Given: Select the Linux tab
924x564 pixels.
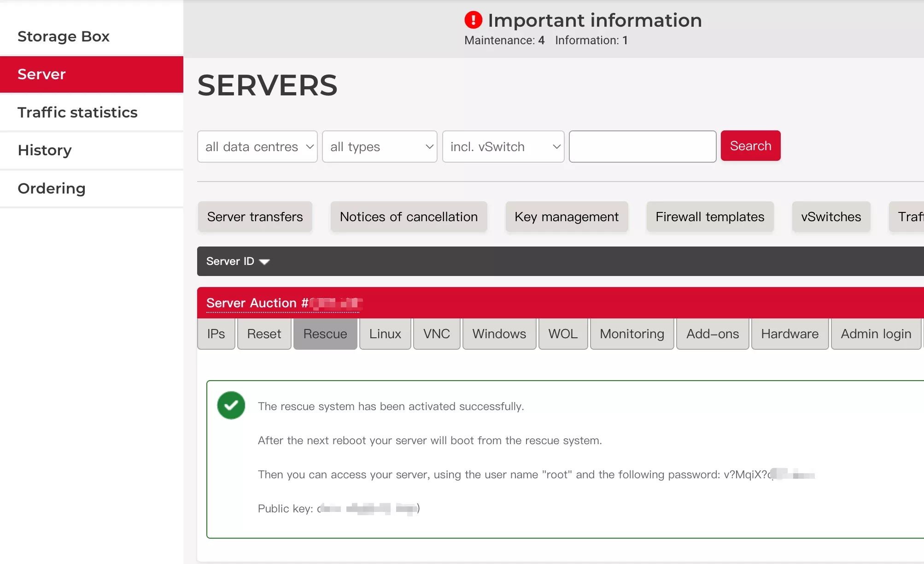Looking at the screenshot, I should (x=385, y=334).
